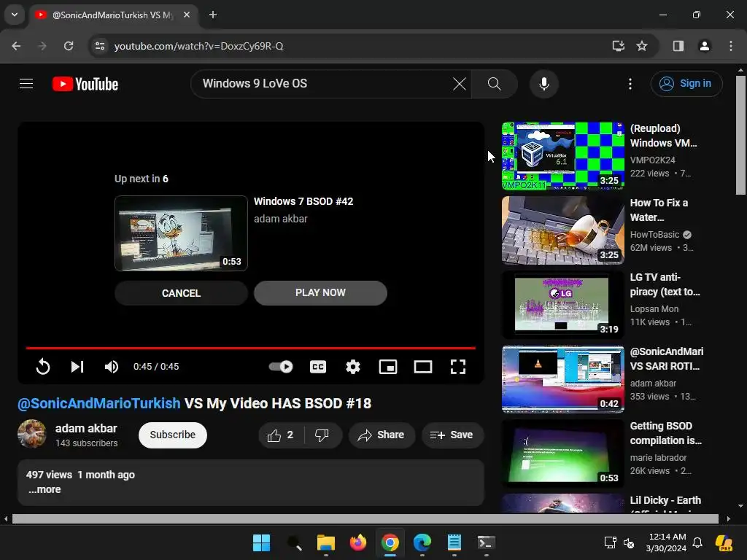Toggle closed captions CC button
747x560 pixels.
coord(318,367)
